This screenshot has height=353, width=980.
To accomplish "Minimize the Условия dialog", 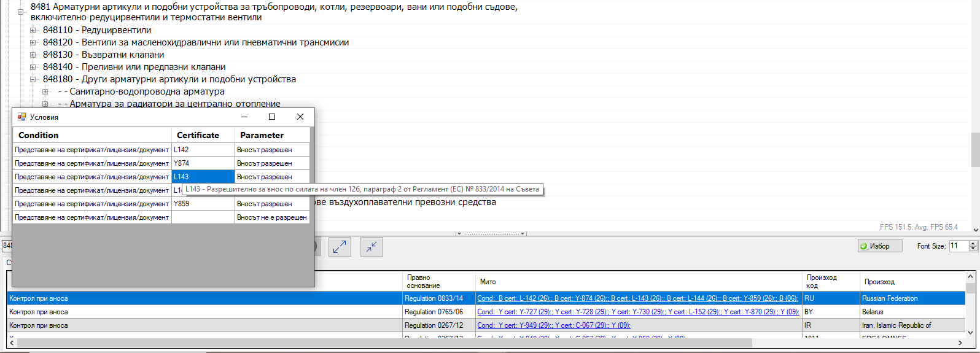I will [244, 117].
